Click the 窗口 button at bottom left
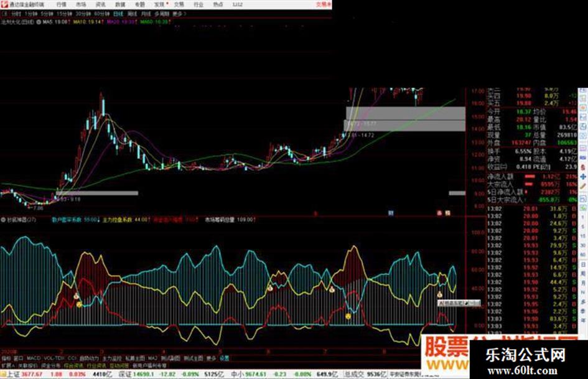Screen dimensions: 588x379 click(19, 358)
